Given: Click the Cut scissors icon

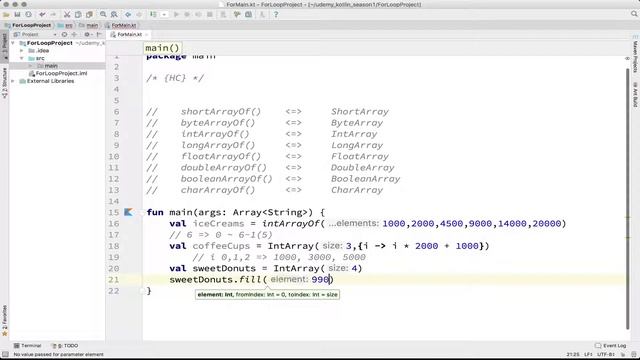Looking at the screenshot, I should point(67,15).
